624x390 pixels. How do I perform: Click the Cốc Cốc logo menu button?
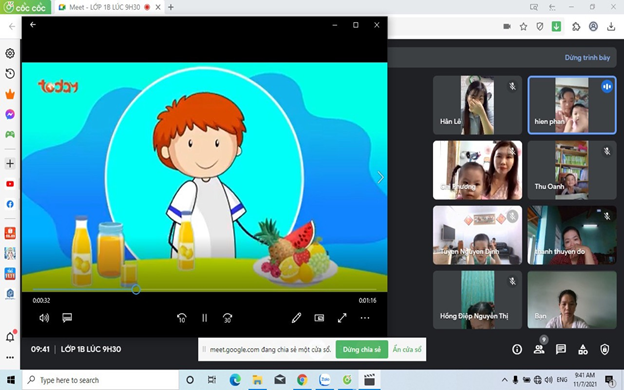pos(25,7)
